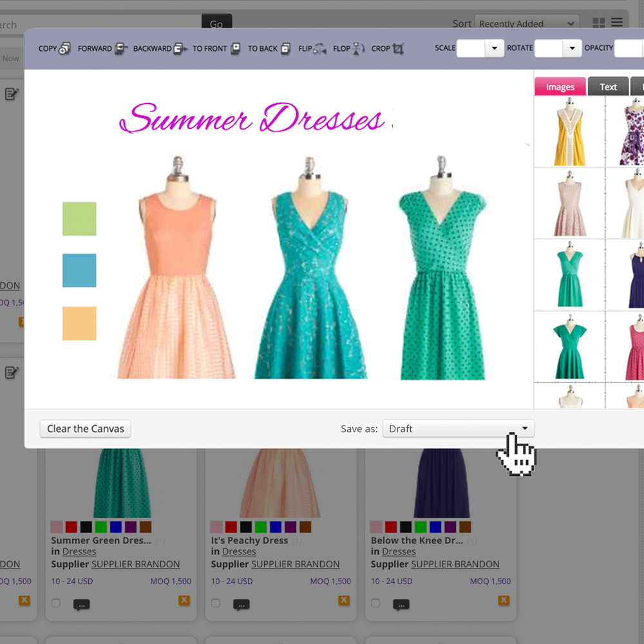Expand the Save as Draft dropdown
The width and height of the screenshot is (644, 644).
point(524,429)
